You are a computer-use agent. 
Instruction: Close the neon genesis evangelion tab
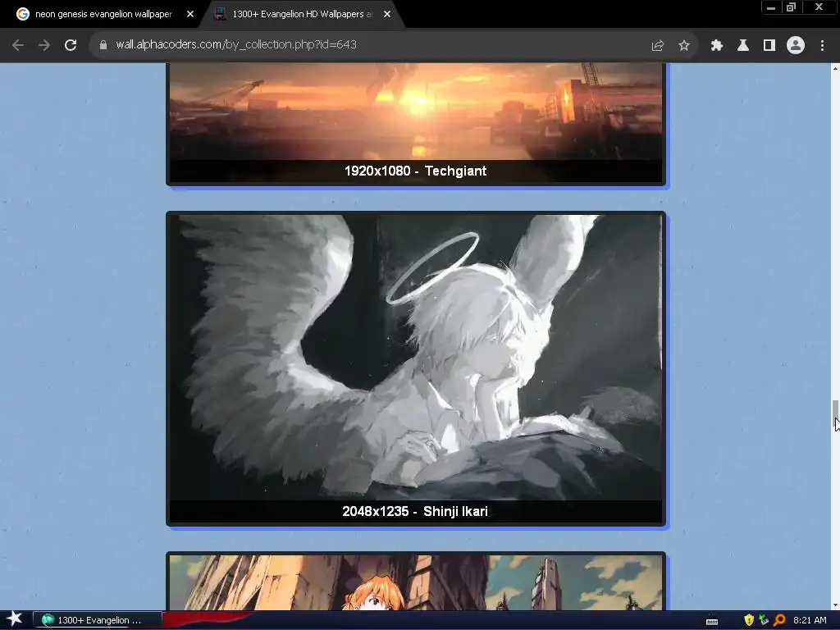click(x=190, y=14)
